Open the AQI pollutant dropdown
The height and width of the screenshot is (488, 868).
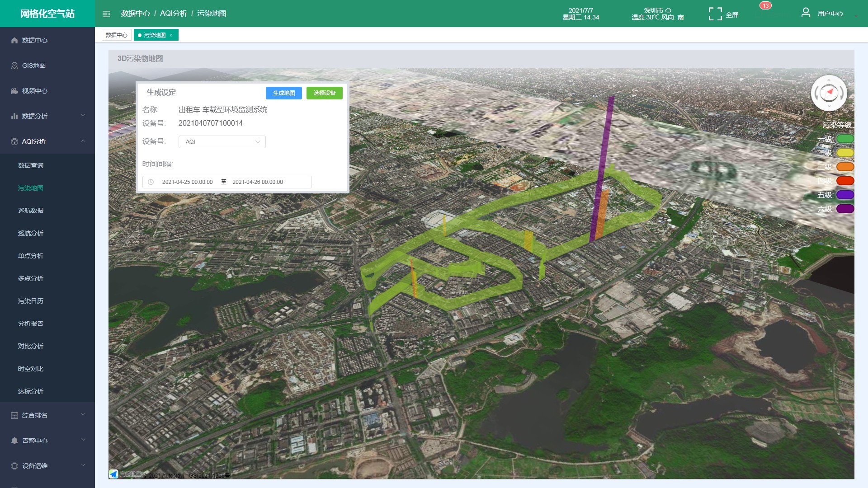[x=222, y=142]
